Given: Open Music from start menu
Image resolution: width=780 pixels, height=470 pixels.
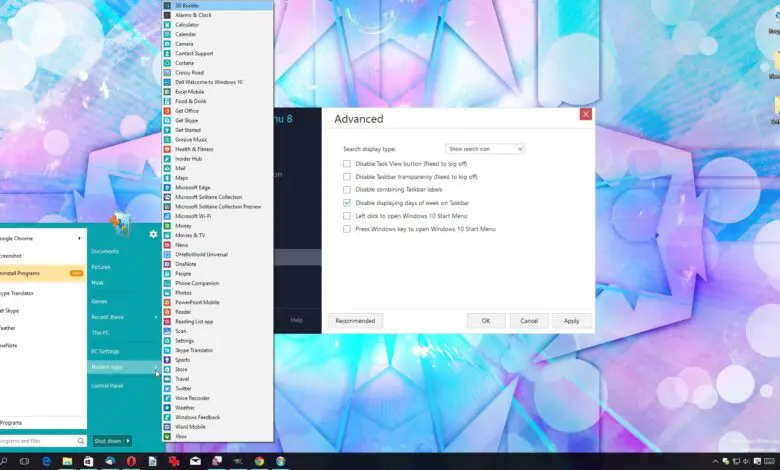Looking at the screenshot, I should click(x=97, y=282).
